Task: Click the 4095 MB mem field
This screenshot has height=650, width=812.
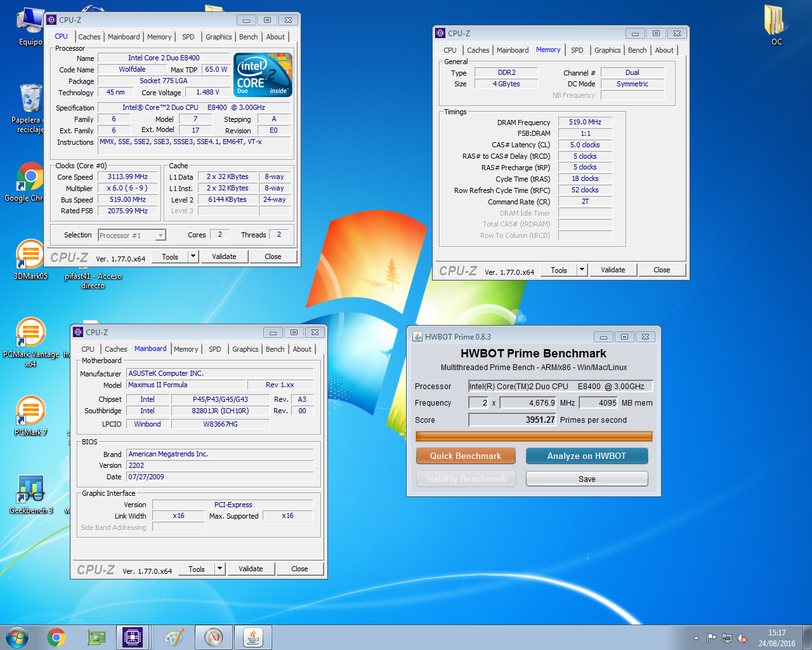Action: click(599, 402)
